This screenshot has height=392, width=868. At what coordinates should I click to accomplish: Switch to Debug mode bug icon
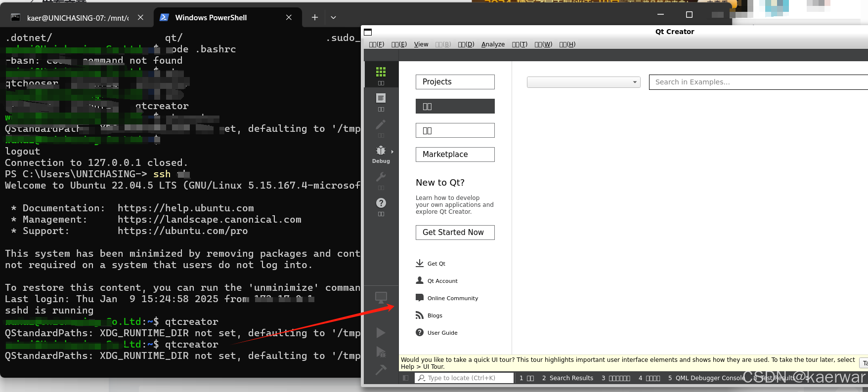point(381,151)
